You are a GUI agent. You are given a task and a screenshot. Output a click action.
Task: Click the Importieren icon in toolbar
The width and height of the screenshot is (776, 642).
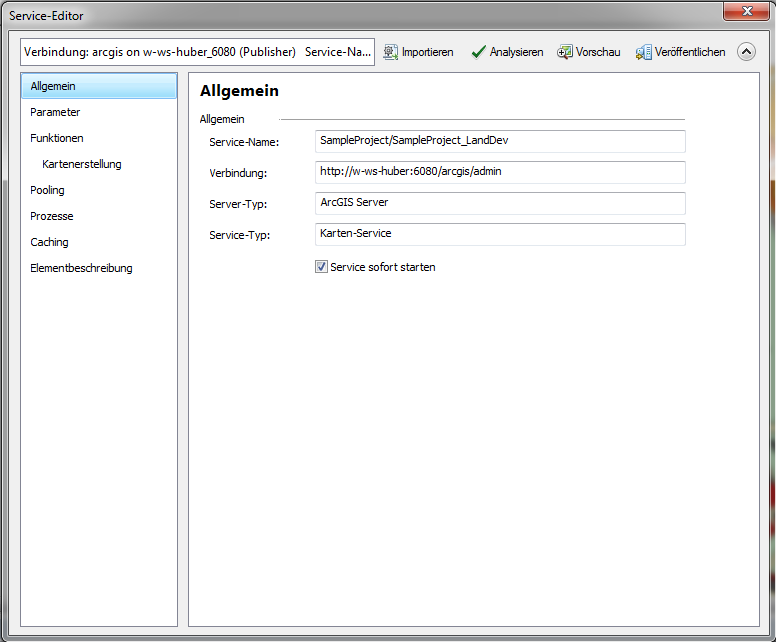click(391, 52)
